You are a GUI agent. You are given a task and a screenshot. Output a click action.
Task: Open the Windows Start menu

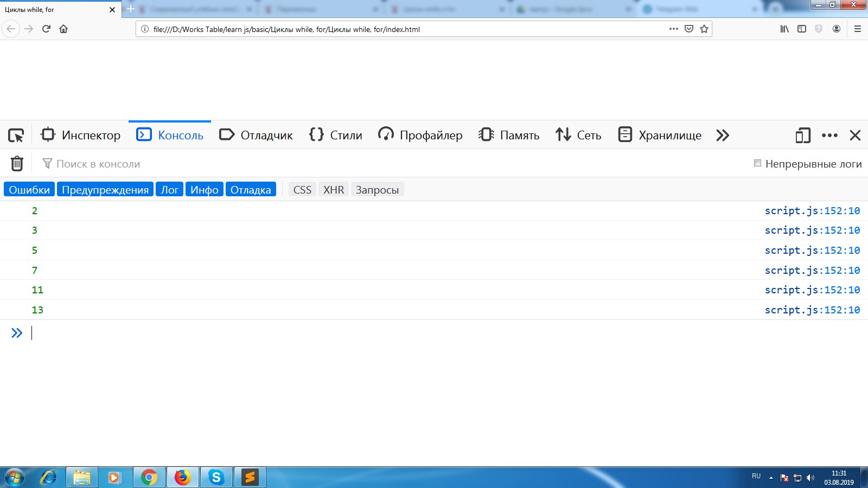(x=15, y=477)
